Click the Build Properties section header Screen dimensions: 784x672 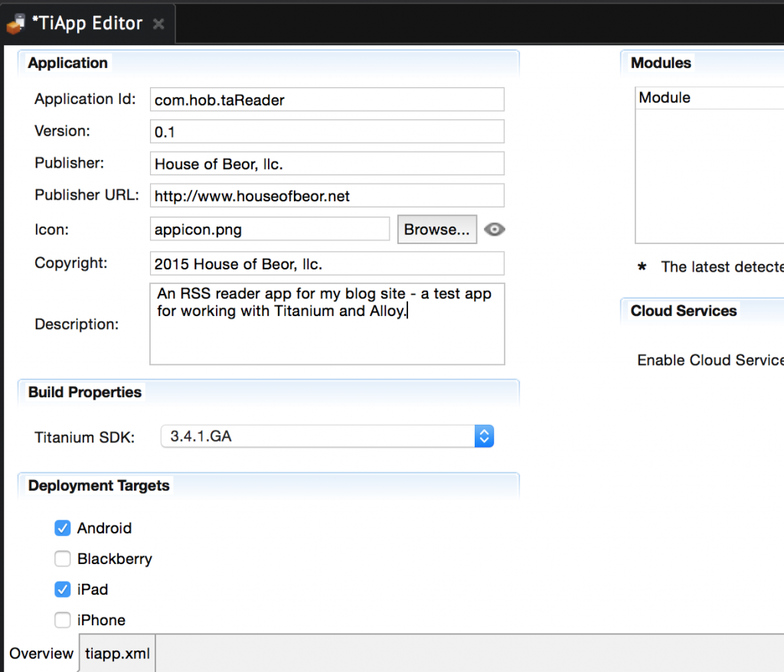pyautogui.click(x=84, y=392)
